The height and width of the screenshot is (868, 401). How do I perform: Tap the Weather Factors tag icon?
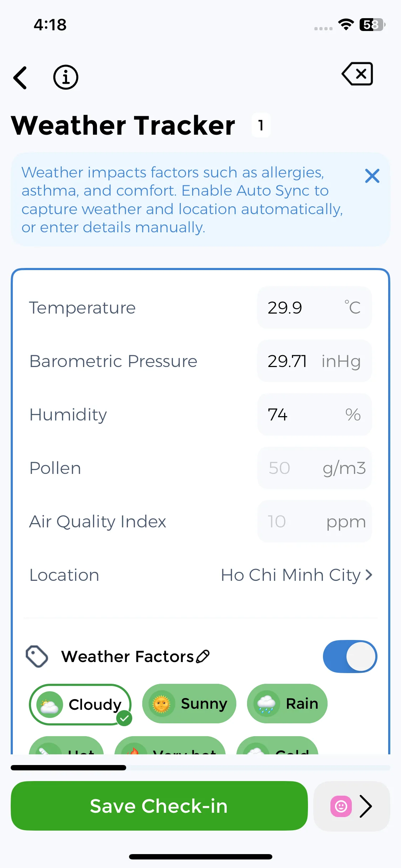coord(37,656)
